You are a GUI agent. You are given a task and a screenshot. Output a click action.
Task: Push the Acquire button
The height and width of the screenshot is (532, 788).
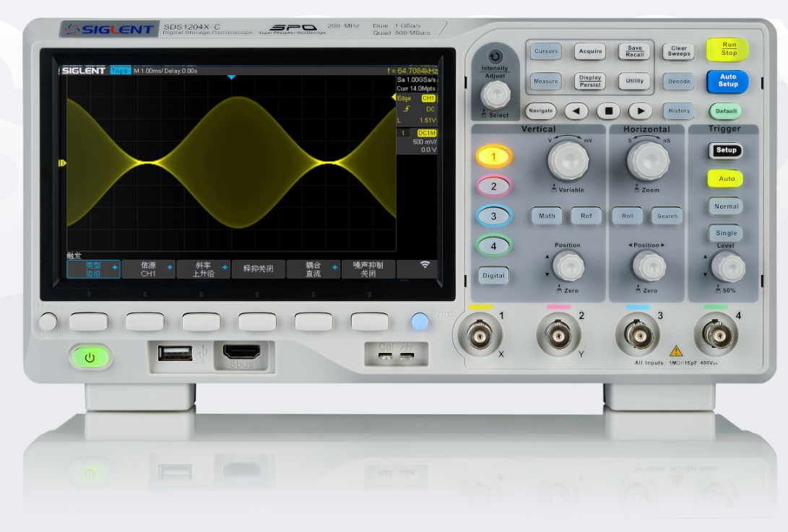(x=590, y=51)
